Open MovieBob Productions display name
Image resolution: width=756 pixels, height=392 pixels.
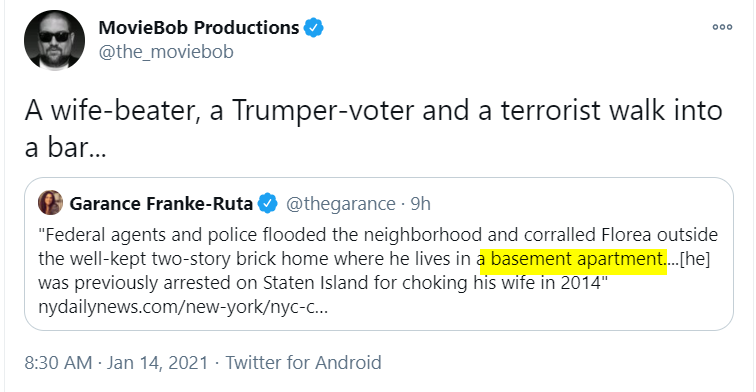[x=199, y=28]
